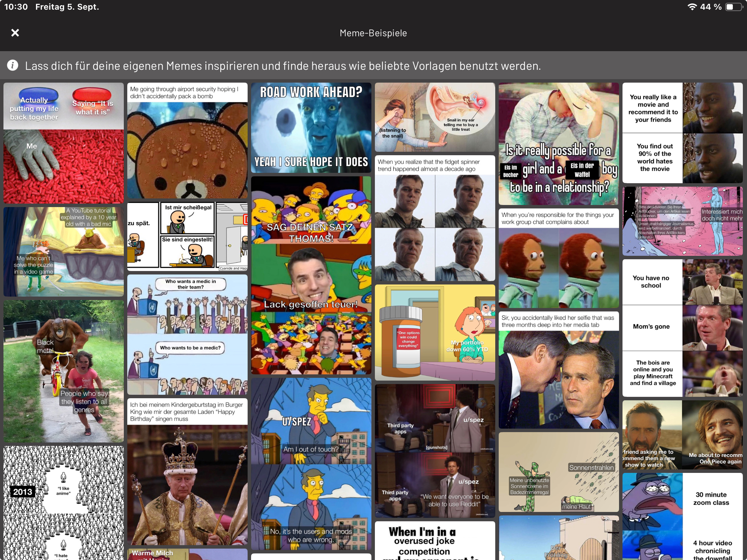Open the awkward monkey puppet meme
747x560 pixels.
coord(559,258)
